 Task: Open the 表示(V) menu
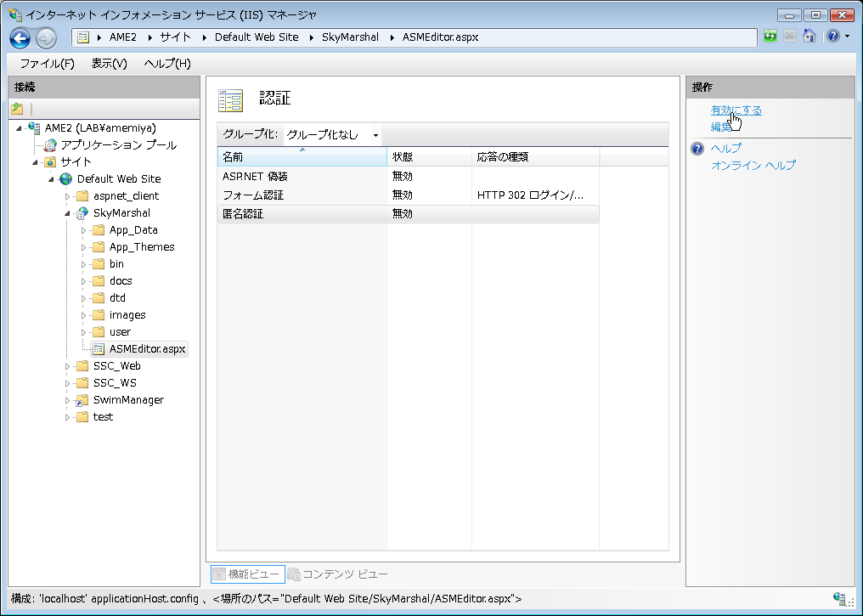coord(109,64)
